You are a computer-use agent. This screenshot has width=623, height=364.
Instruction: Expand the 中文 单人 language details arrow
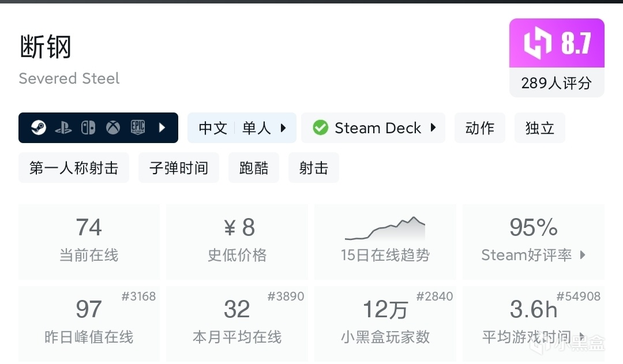tap(283, 128)
